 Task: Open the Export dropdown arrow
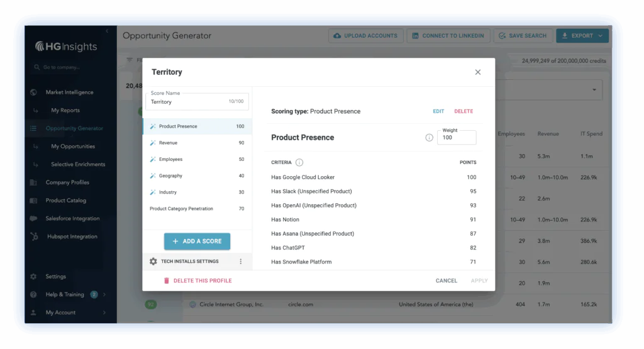pos(601,36)
